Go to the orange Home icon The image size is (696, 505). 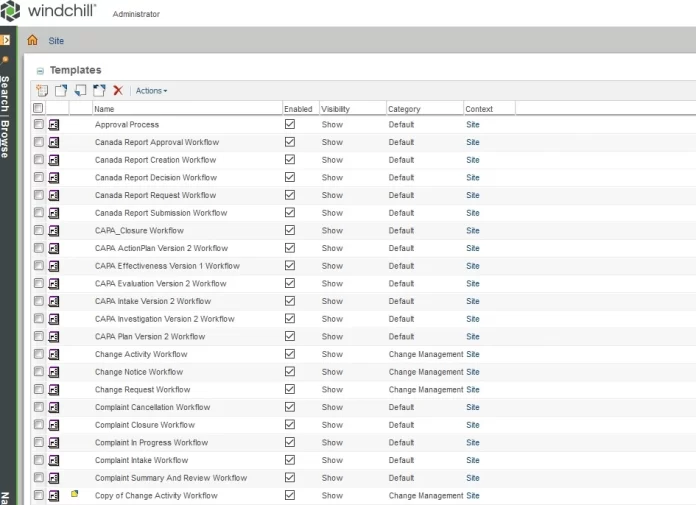pos(32,40)
